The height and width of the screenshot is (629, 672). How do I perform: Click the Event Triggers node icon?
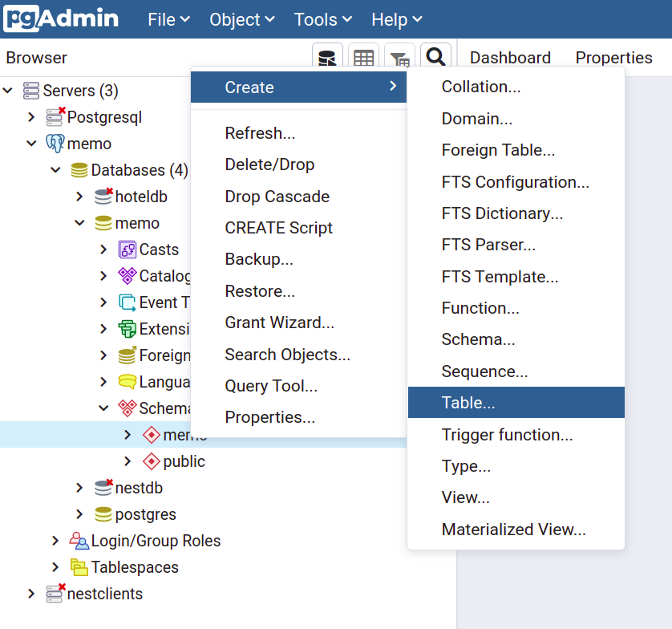click(128, 302)
